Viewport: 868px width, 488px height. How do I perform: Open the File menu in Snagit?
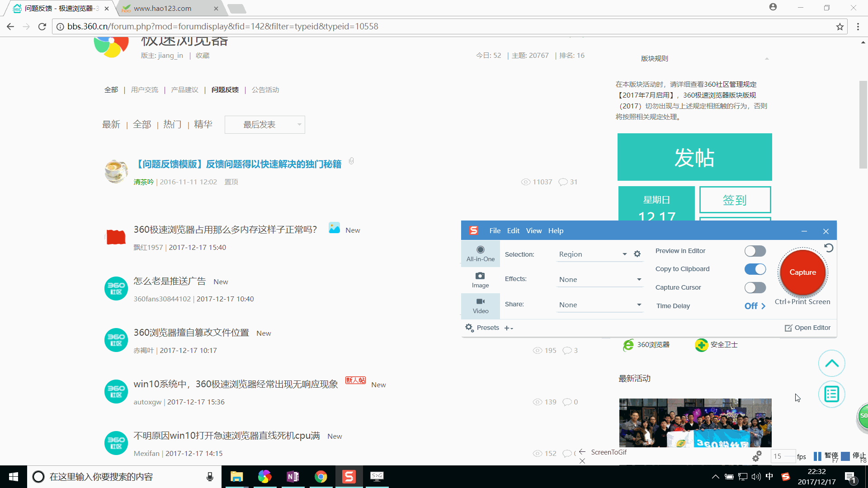495,230
